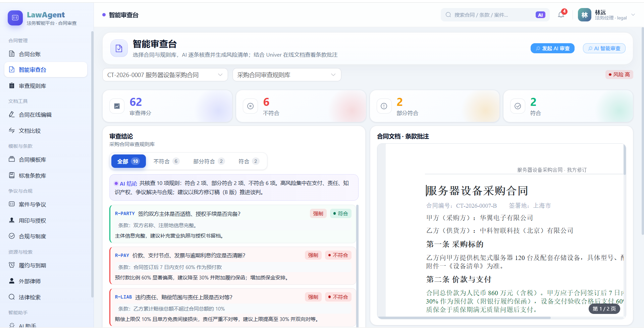This screenshot has height=328, width=644.
Task: Click the 符合 checkmark card icon
Action: click(x=518, y=106)
